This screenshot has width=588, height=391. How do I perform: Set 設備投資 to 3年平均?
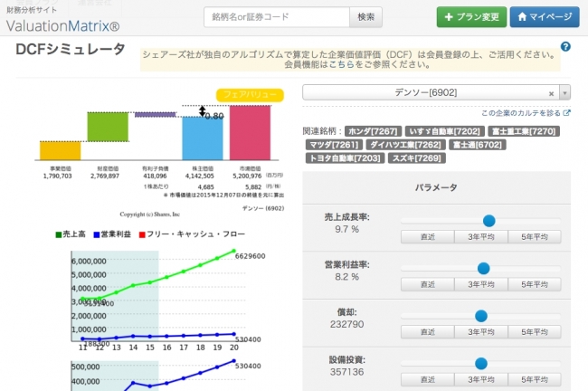point(481,380)
